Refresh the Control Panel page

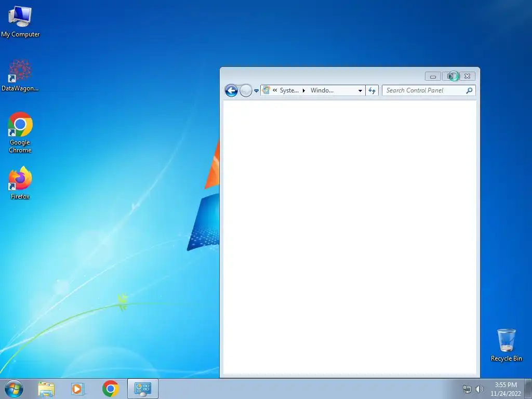372,90
